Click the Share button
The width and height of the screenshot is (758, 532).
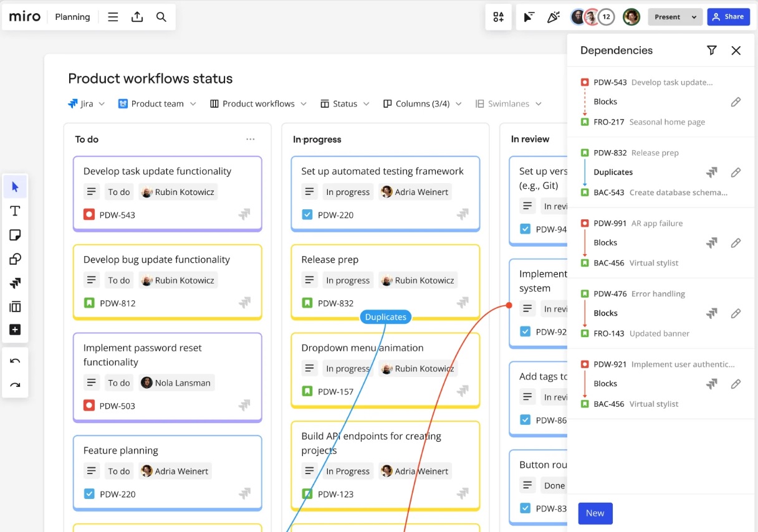point(729,17)
